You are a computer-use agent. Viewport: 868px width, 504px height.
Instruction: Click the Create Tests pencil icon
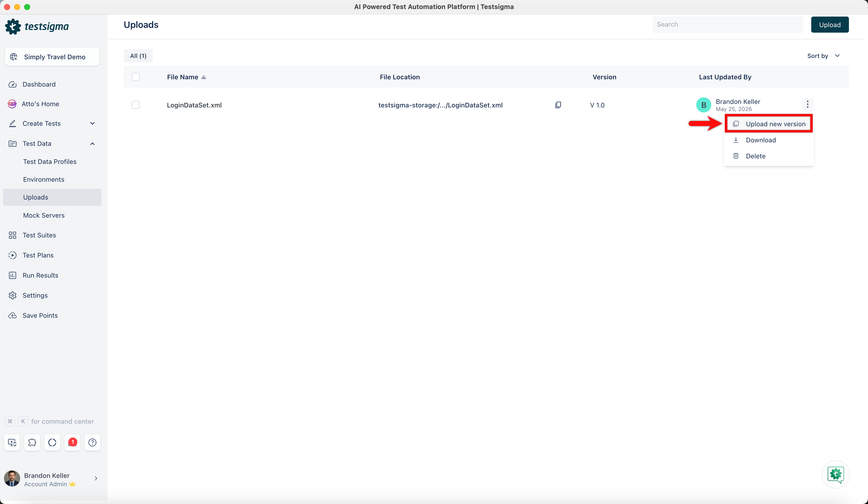[12, 123]
